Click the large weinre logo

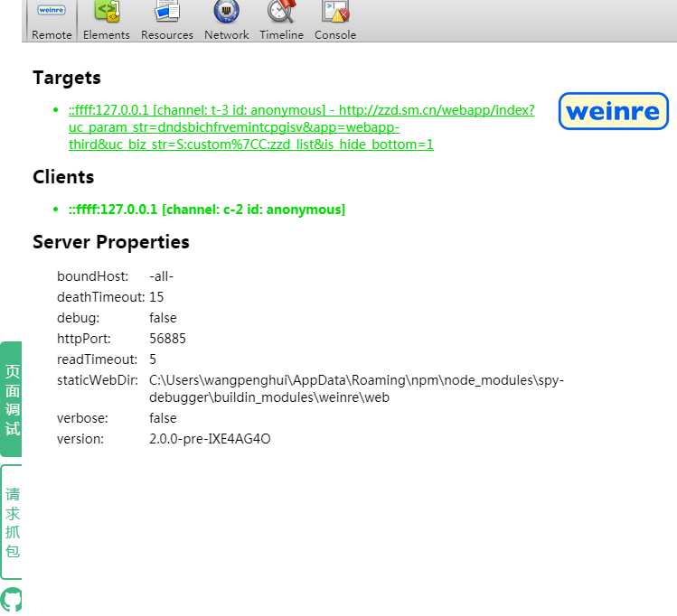pyautogui.click(x=613, y=111)
